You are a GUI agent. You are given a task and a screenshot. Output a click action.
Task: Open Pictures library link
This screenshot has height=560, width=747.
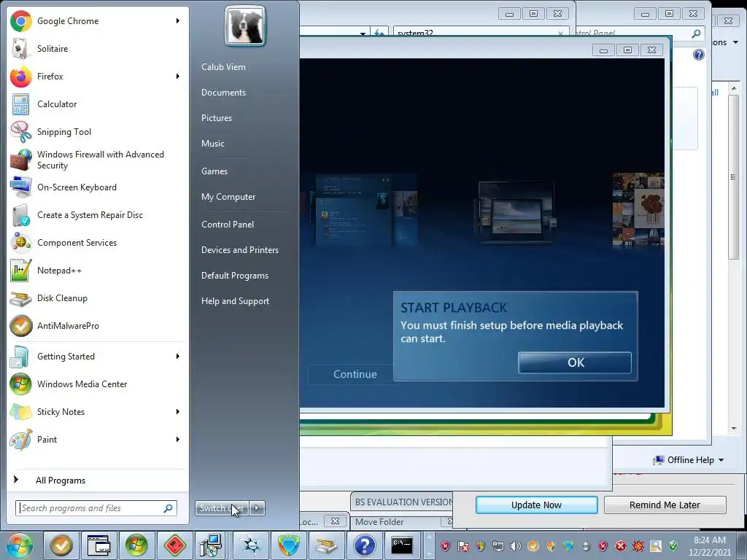pos(216,118)
